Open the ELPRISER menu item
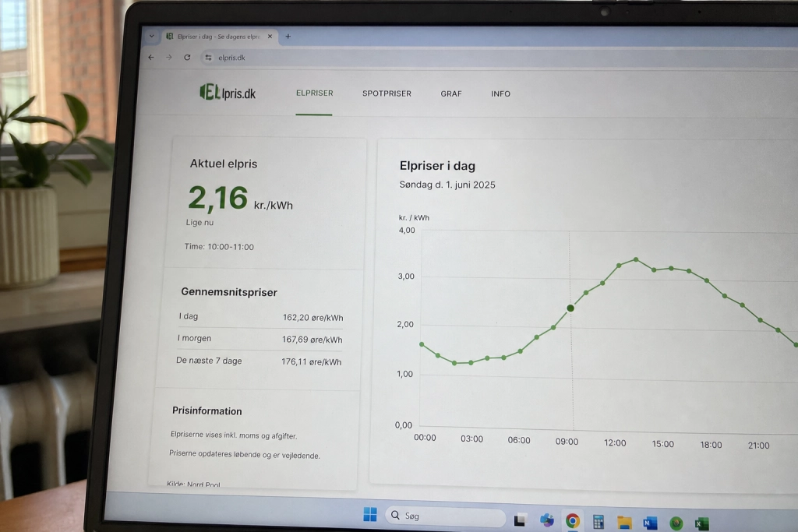 pos(315,93)
